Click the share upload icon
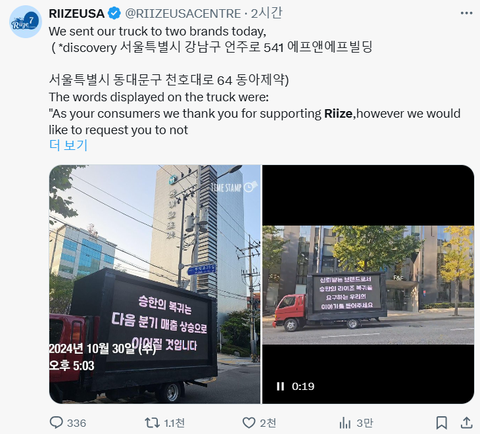This screenshot has height=434, width=480. click(467, 423)
